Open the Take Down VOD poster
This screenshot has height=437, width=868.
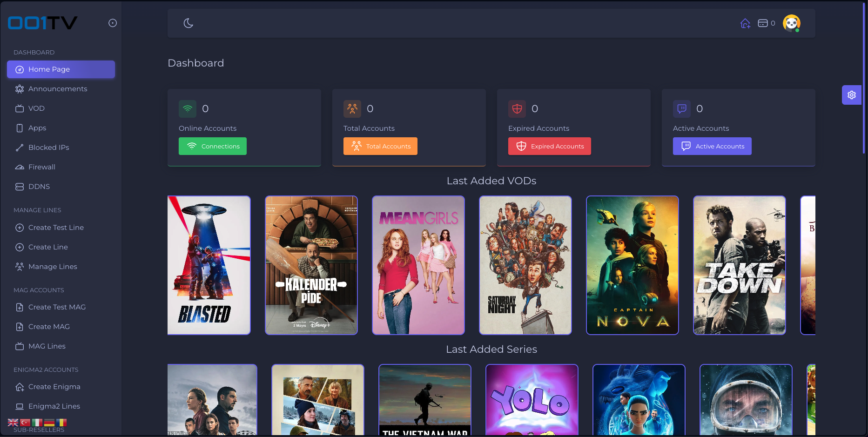coord(740,265)
